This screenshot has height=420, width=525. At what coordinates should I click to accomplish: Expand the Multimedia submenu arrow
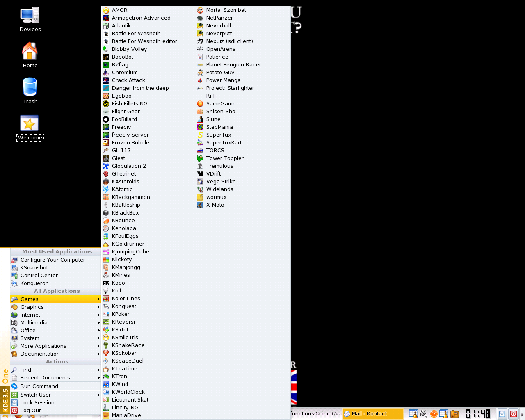(99, 323)
